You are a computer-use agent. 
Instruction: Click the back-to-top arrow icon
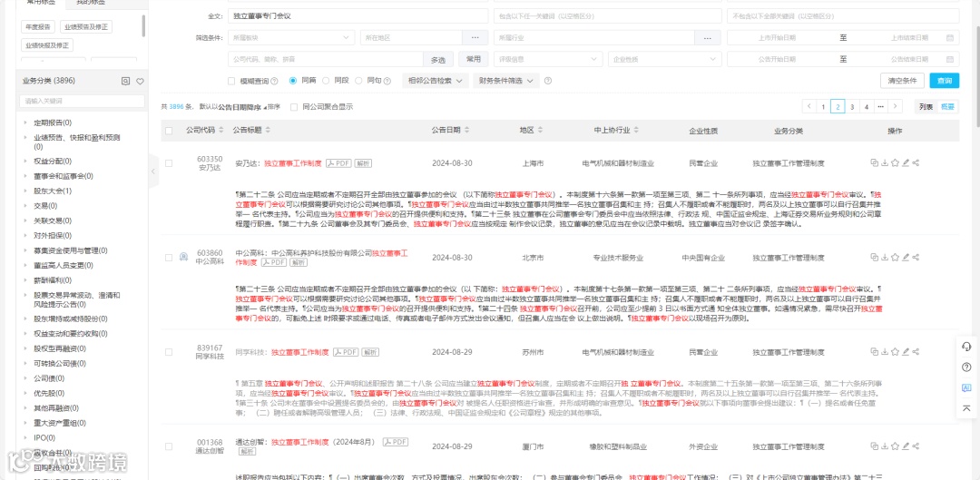click(x=966, y=408)
